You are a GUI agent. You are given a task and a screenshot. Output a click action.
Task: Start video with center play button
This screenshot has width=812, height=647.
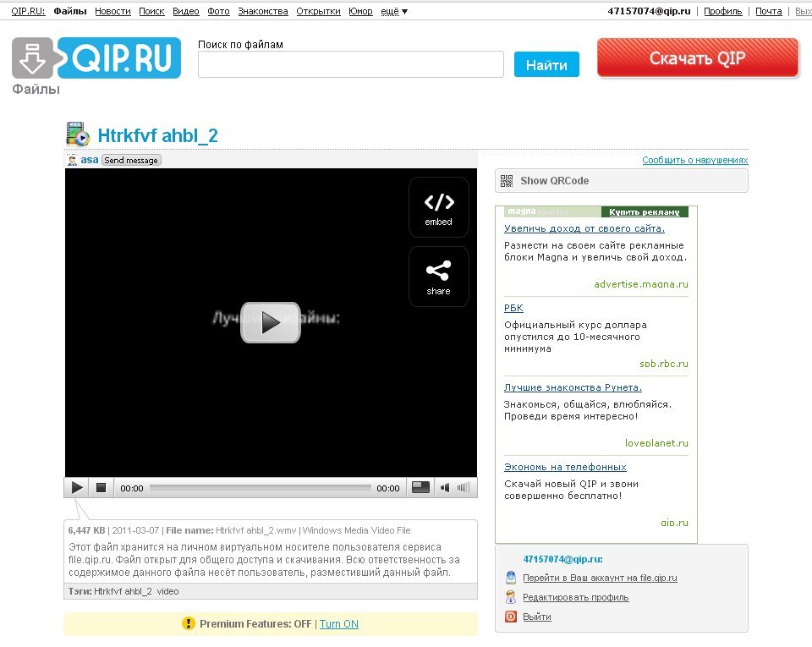pos(271,322)
